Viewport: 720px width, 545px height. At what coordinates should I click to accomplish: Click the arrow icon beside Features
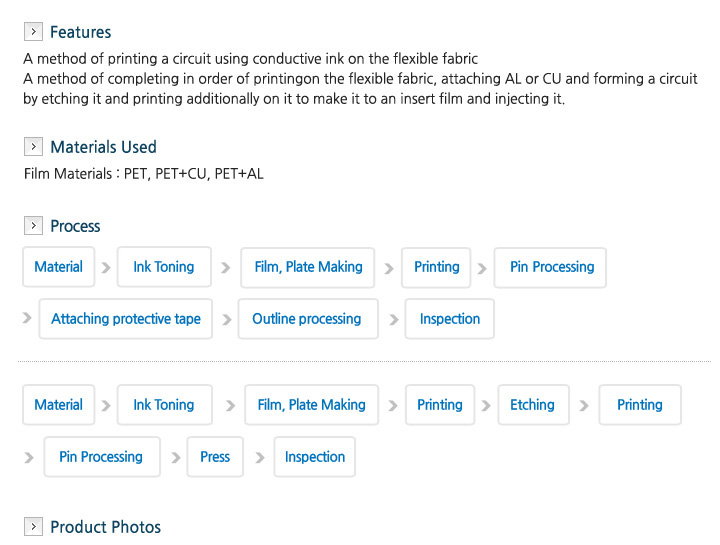tap(33, 31)
